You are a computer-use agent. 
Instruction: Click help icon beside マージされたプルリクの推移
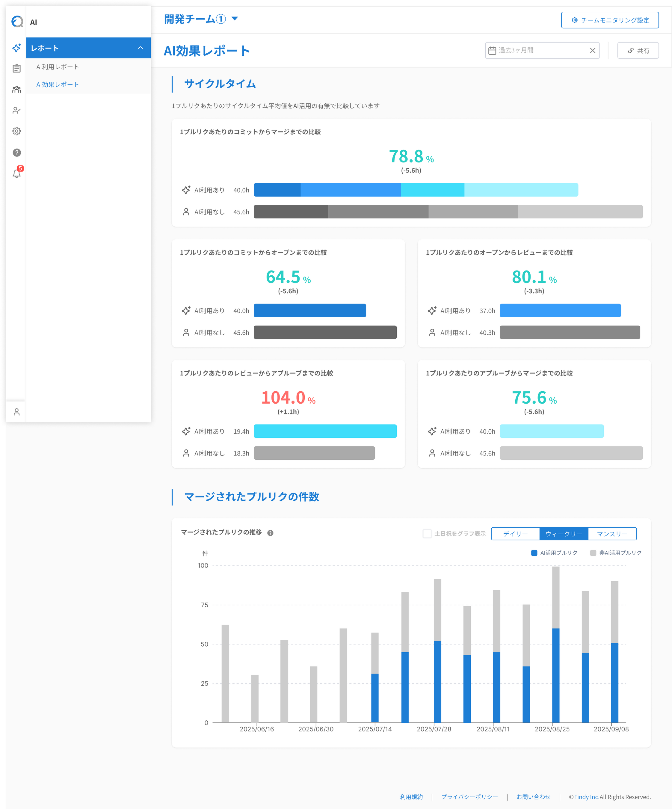(x=270, y=533)
